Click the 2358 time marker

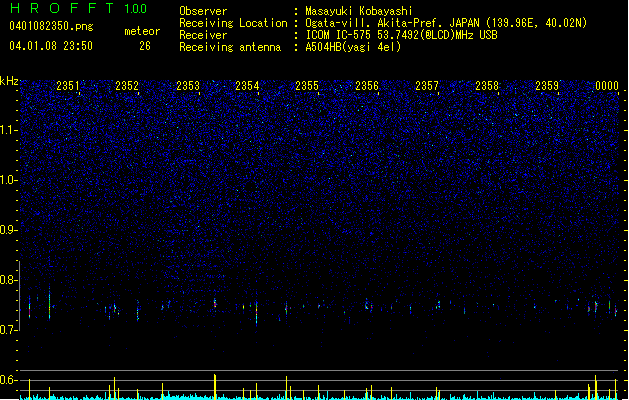pyautogui.click(x=487, y=86)
